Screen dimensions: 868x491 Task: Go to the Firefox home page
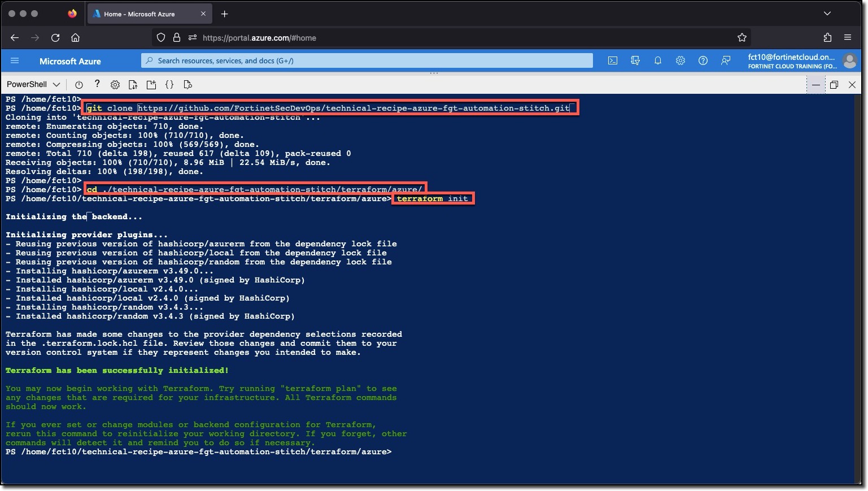click(x=75, y=38)
